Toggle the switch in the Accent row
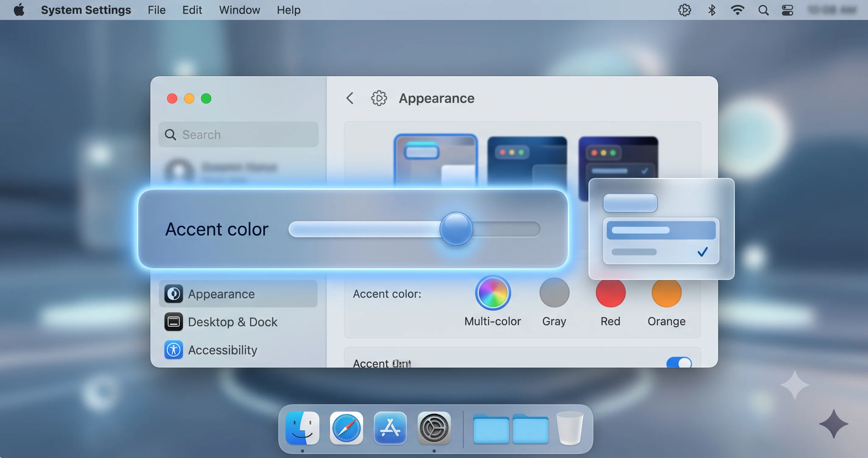Viewport: 868px width, 458px height. pyautogui.click(x=679, y=362)
